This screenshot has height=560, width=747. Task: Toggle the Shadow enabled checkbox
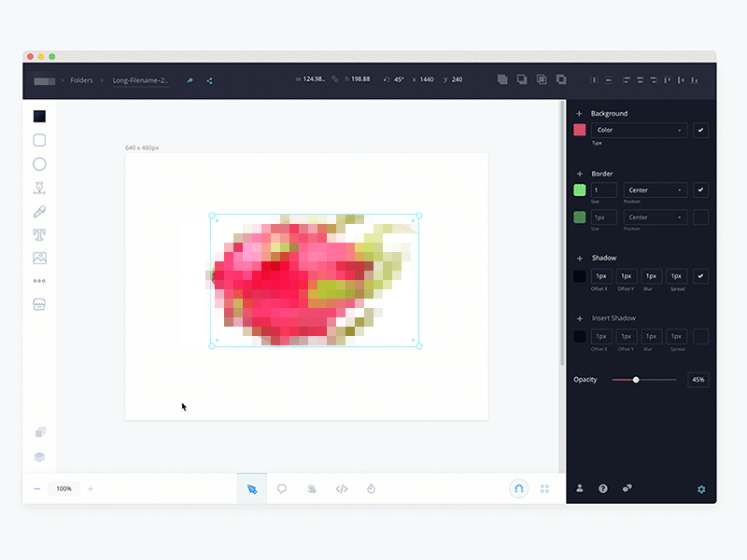(701, 276)
